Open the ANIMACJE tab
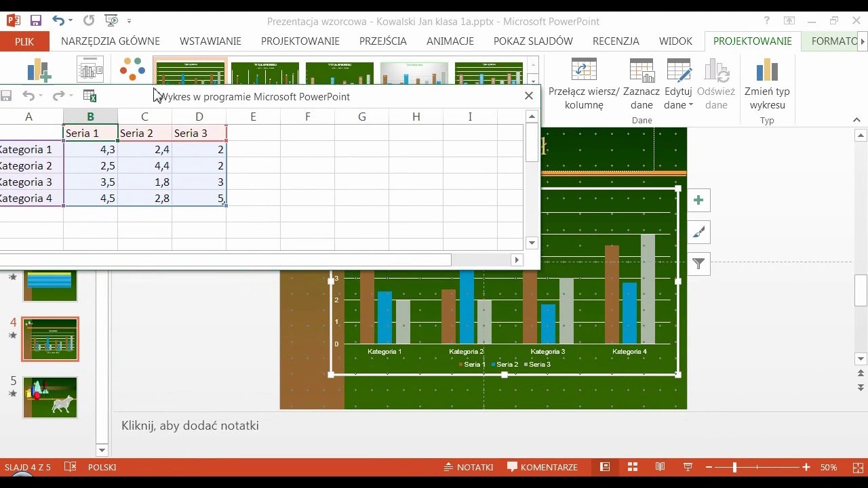This screenshot has height=488, width=868. click(450, 41)
